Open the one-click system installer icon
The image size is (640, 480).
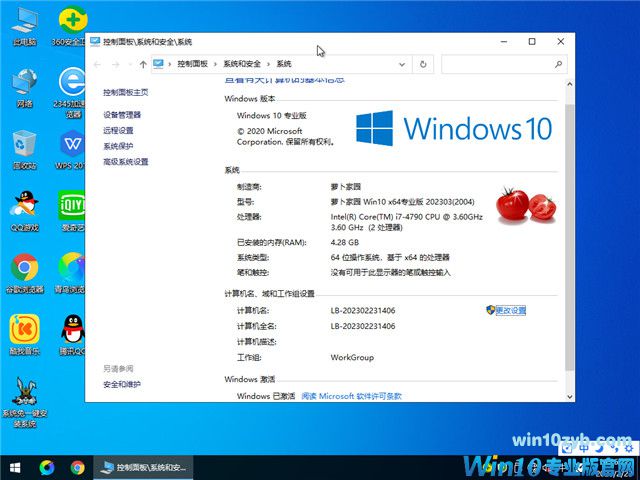pos(25,402)
